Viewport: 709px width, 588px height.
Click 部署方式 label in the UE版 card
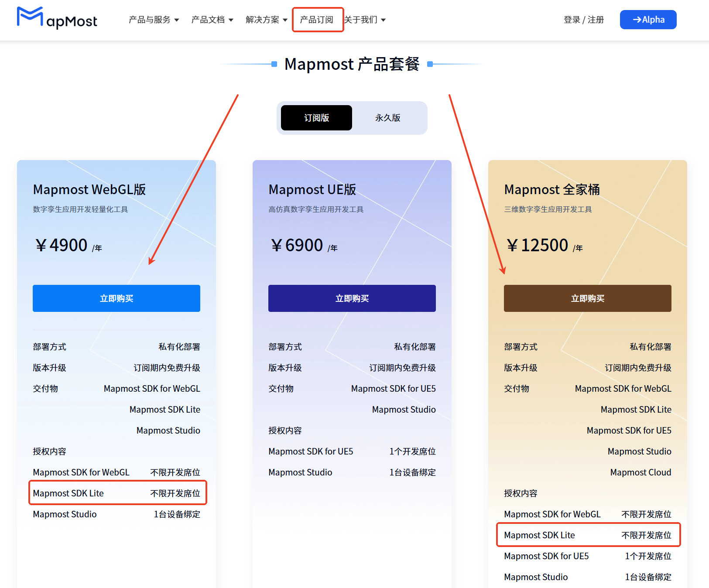pos(285,347)
